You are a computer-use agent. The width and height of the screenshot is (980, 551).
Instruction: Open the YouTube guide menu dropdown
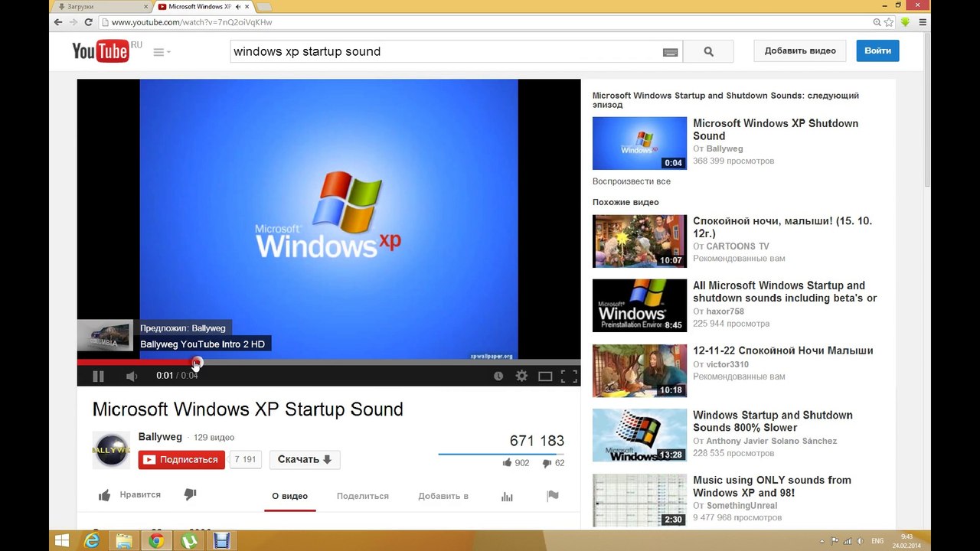162,52
